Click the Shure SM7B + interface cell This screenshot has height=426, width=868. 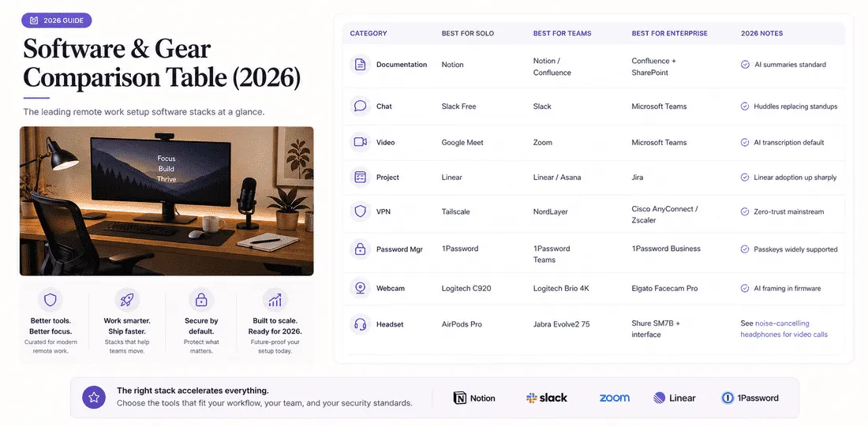pyautogui.click(x=656, y=329)
